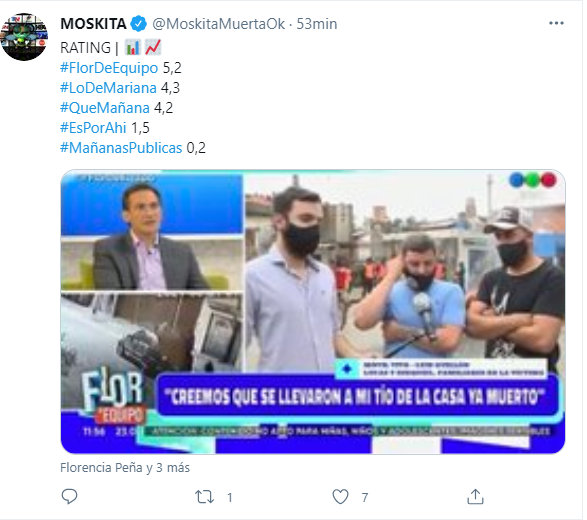
Task: Open the Flor de Equipo TV screenshot image
Action: (x=313, y=311)
